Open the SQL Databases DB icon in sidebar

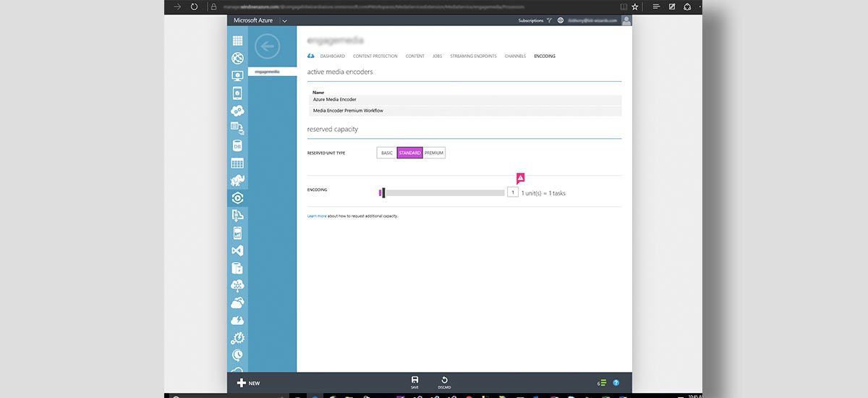[x=237, y=145]
